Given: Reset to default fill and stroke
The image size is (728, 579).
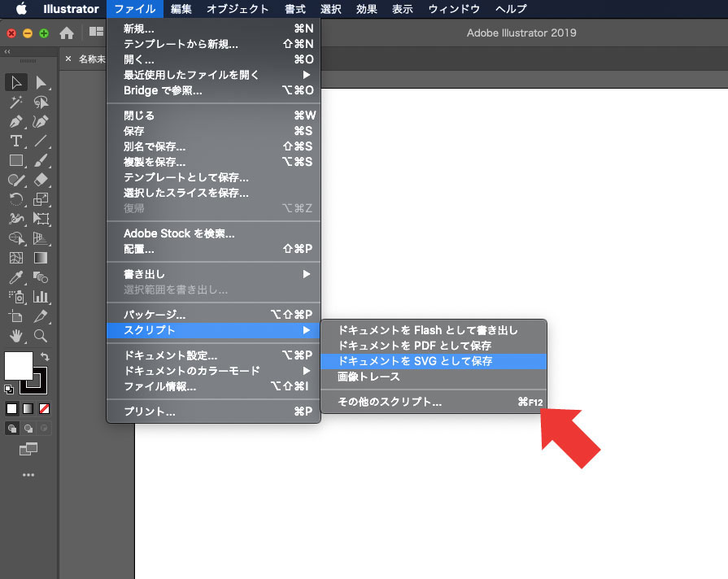Looking at the screenshot, I should [9, 389].
